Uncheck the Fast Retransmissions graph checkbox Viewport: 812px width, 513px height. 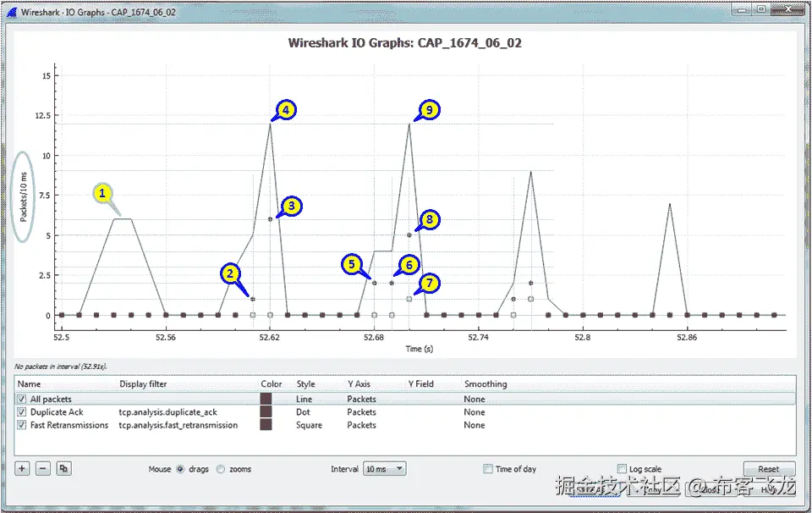(x=21, y=425)
